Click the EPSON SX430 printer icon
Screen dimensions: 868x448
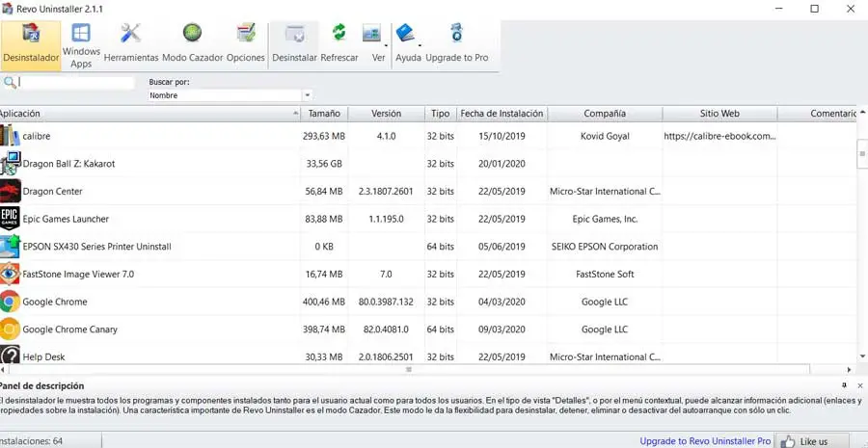pos(10,246)
